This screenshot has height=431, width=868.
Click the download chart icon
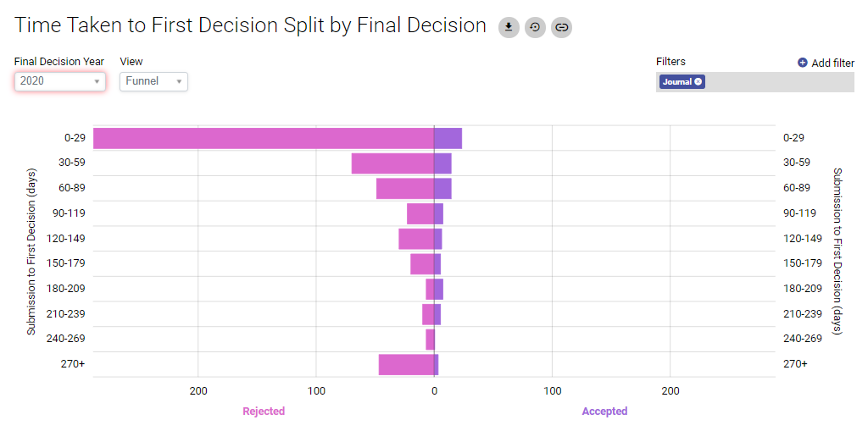click(x=509, y=27)
